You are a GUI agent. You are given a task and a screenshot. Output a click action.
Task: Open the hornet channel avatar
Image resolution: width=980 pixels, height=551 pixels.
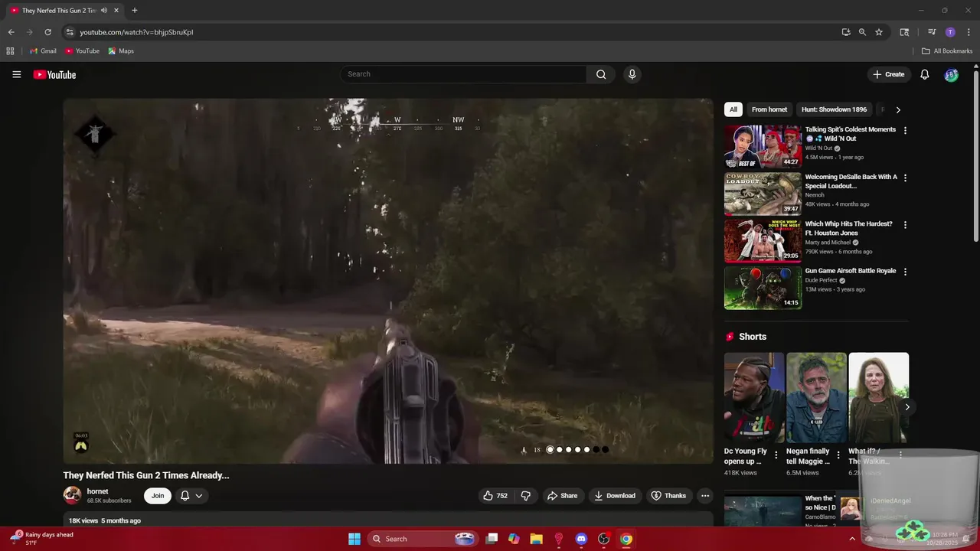pyautogui.click(x=72, y=496)
